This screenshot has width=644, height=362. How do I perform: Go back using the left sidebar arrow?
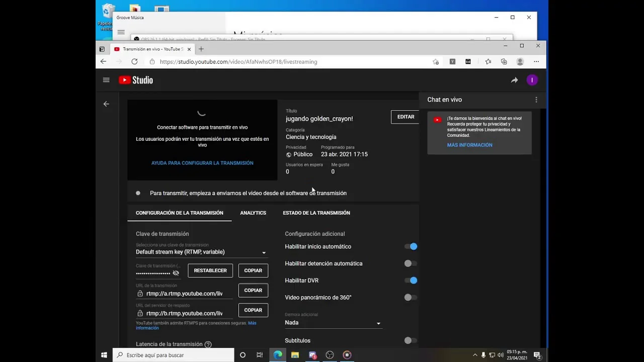(x=106, y=104)
